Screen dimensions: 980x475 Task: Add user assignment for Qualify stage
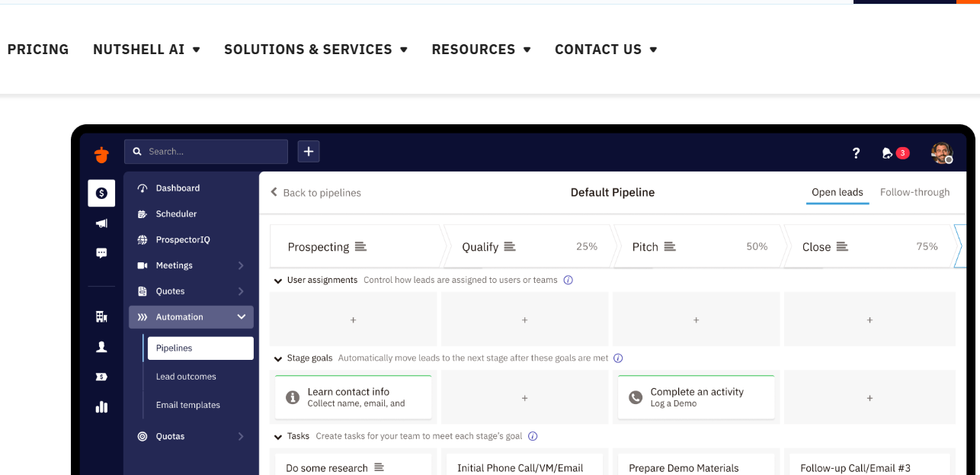pyautogui.click(x=524, y=320)
